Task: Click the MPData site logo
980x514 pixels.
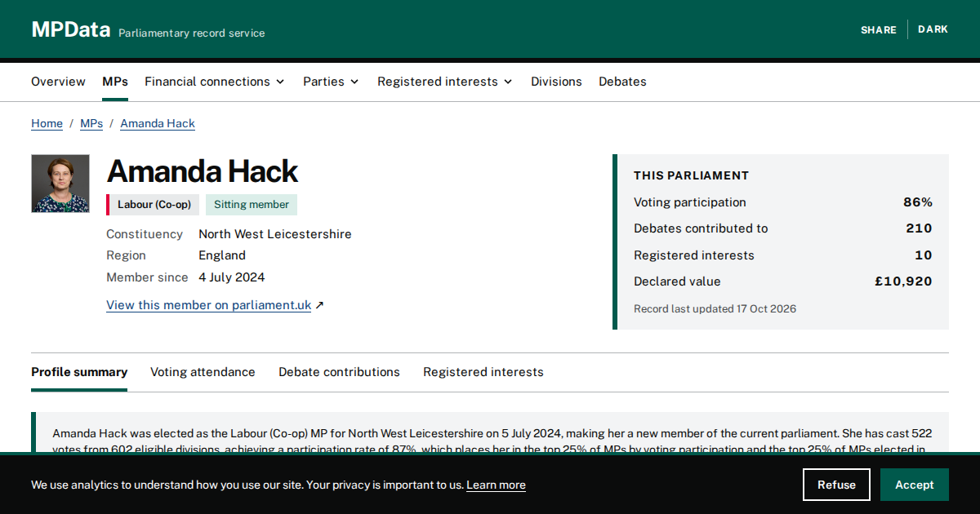Action: point(71,30)
